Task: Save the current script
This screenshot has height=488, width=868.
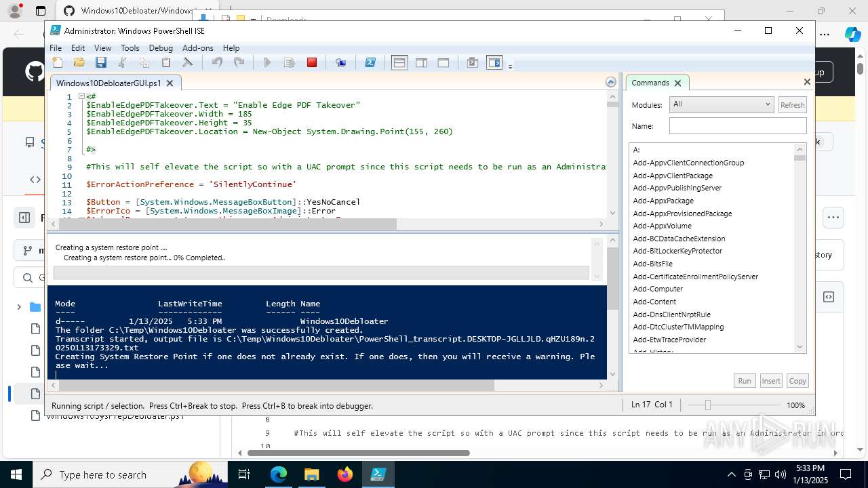Action: [x=101, y=62]
